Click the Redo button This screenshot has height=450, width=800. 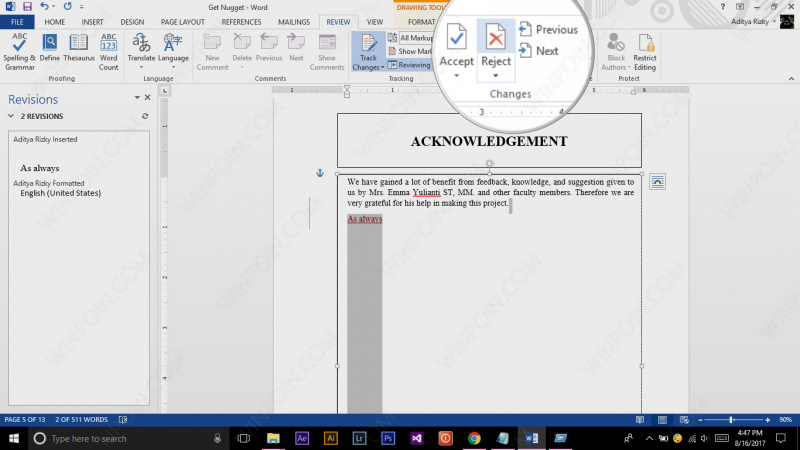click(x=67, y=7)
